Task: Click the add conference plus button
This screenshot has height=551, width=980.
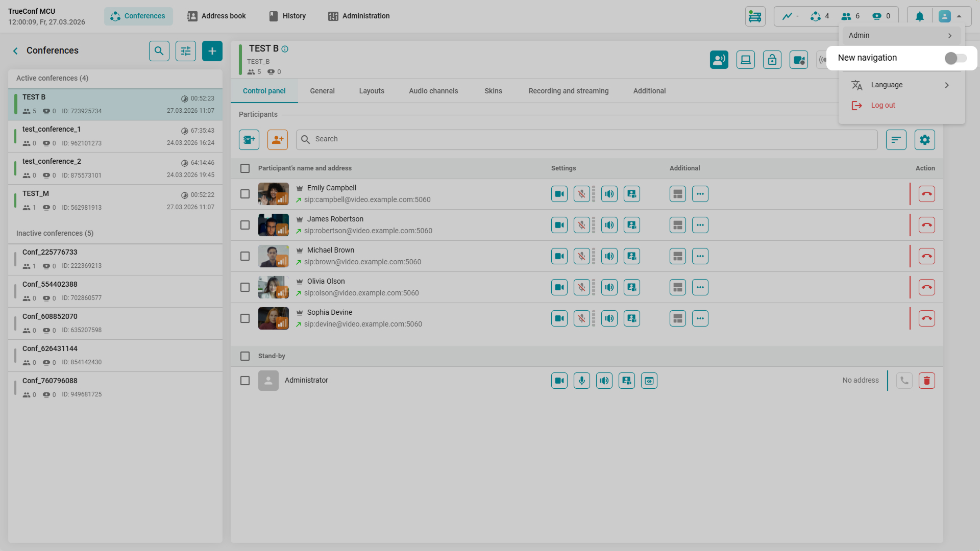Action: click(212, 51)
